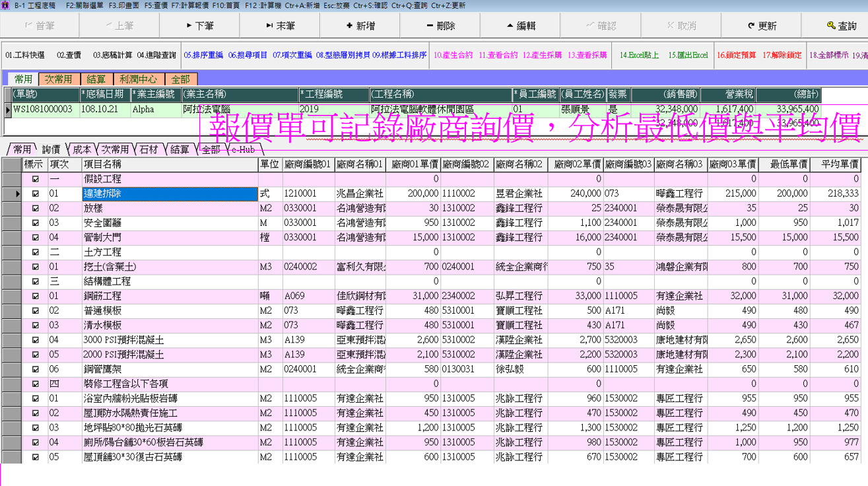Uncheck the 違建拆除 row mark
Image resolution: width=868 pixels, height=486 pixels.
click(36, 193)
